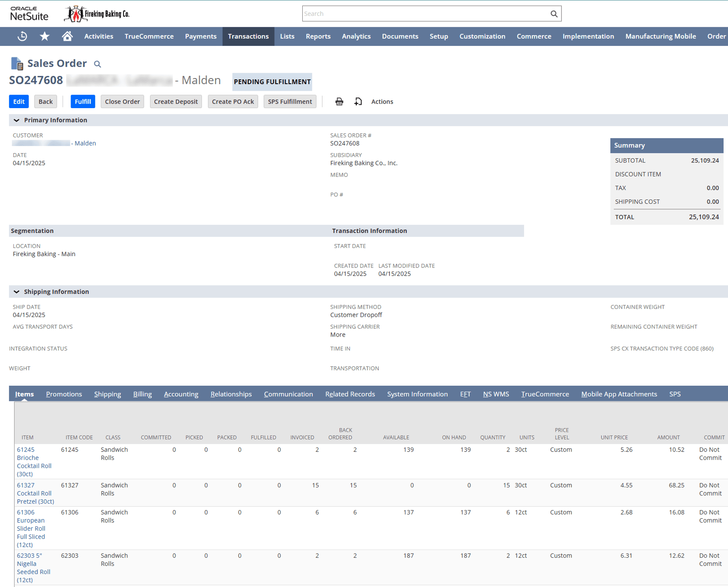Open the Recent Records history icon
This screenshot has width=728, height=587.
click(x=22, y=36)
